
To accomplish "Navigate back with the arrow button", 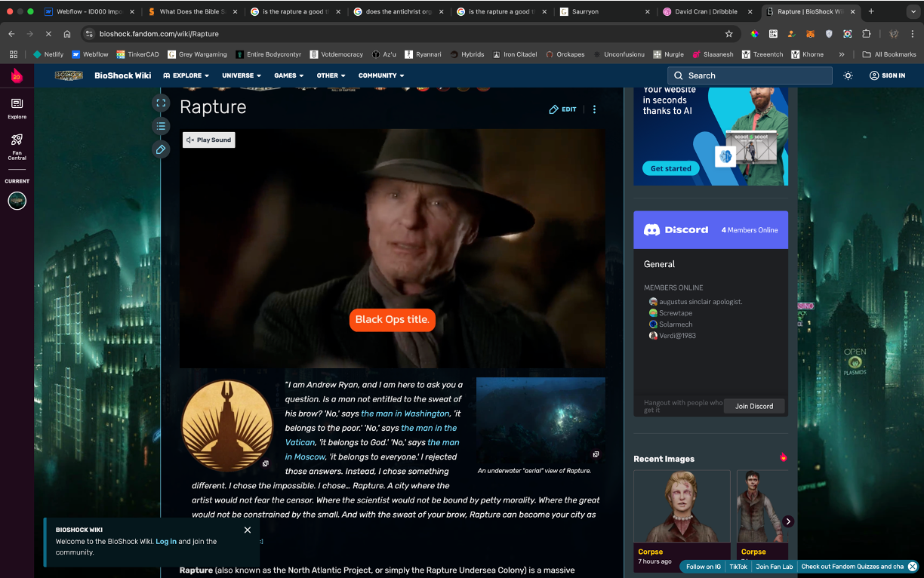I will click(x=11, y=34).
